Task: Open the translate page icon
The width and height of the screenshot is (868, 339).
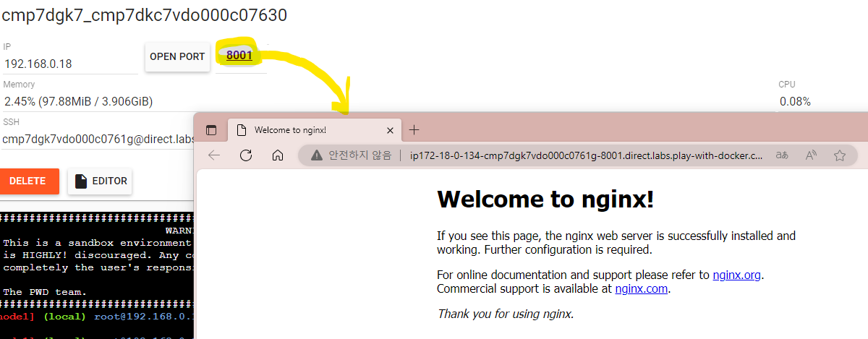Action: (x=782, y=155)
